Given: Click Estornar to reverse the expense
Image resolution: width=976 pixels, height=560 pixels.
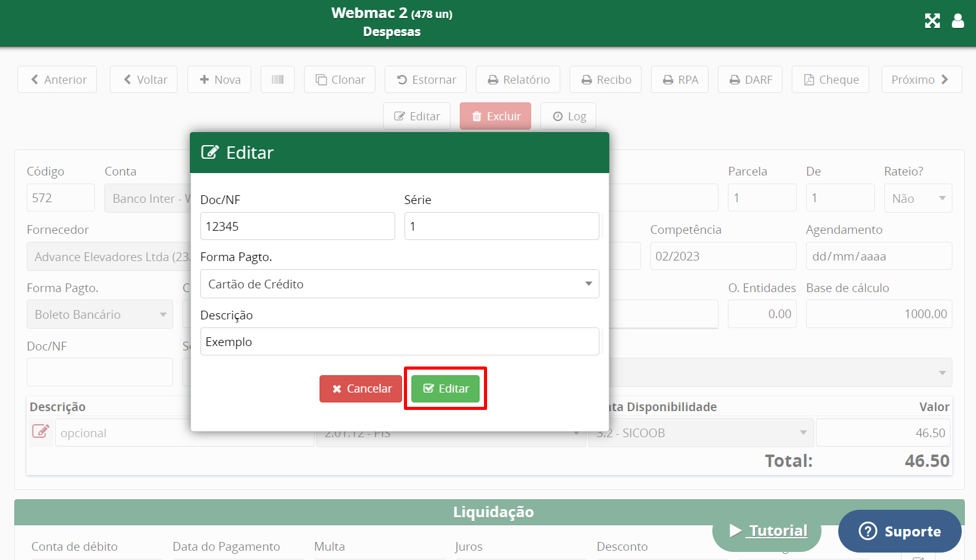Looking at the screenshot, I should click(426, 79).
